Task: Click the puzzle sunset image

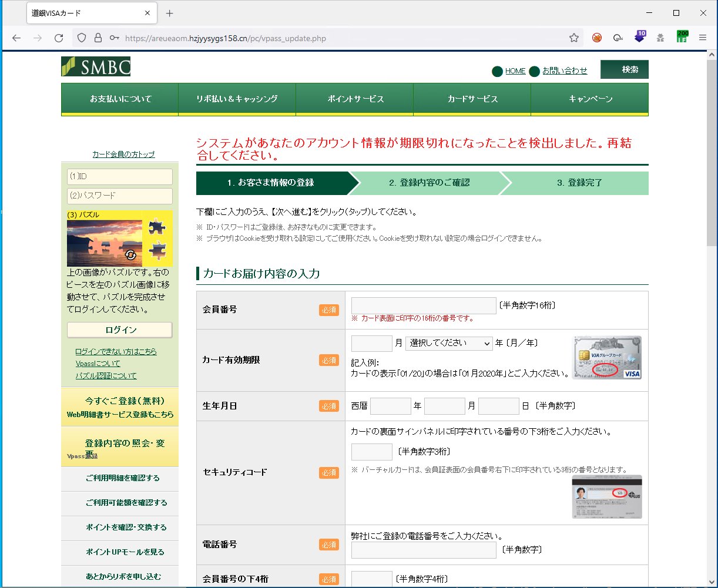Action: [x=105, y=243]
